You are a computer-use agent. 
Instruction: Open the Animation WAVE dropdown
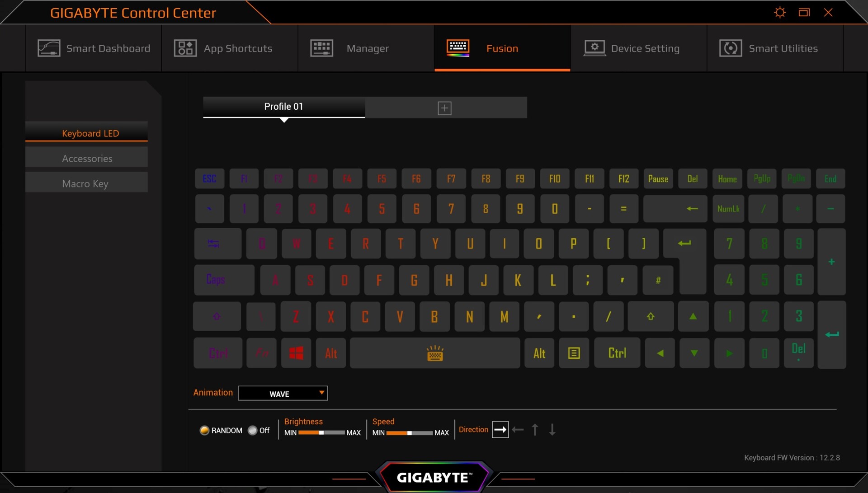[x=283, y=394]
